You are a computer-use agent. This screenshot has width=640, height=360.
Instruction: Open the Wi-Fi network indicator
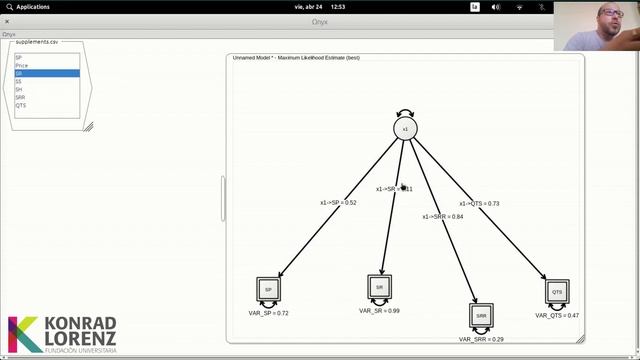[x=519, y=7]
